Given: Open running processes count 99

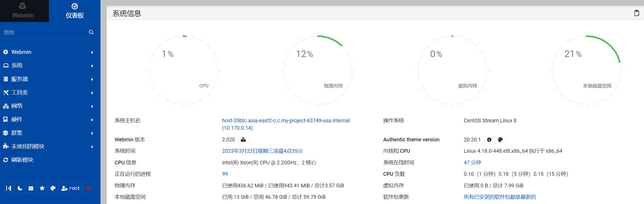Looking at the screenshot, I should point(225,174).
